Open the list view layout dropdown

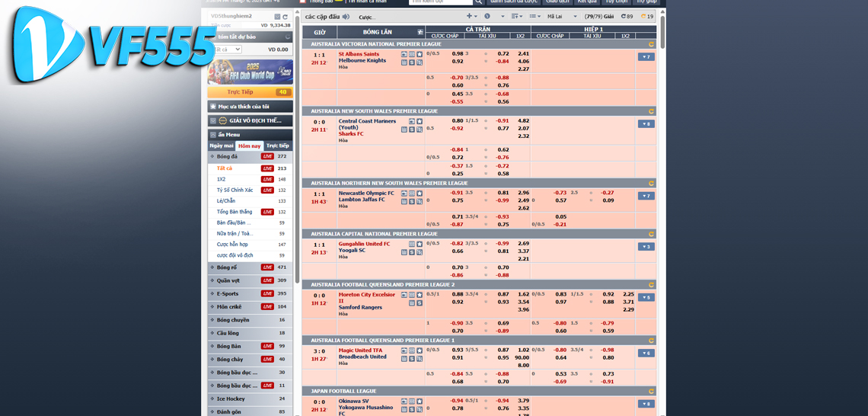point(535,17)
